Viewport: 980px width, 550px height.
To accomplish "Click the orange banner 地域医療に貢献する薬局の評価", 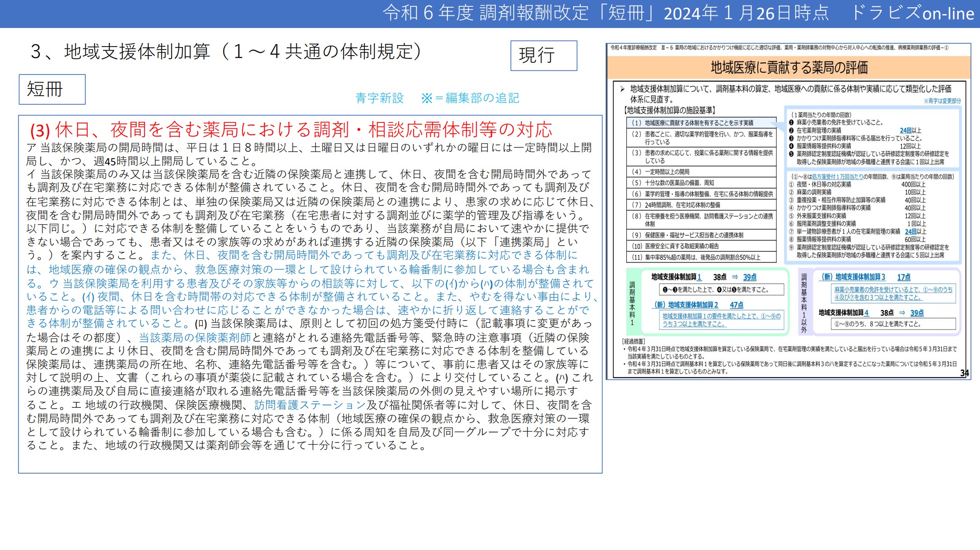I will (x=789, y=68).
